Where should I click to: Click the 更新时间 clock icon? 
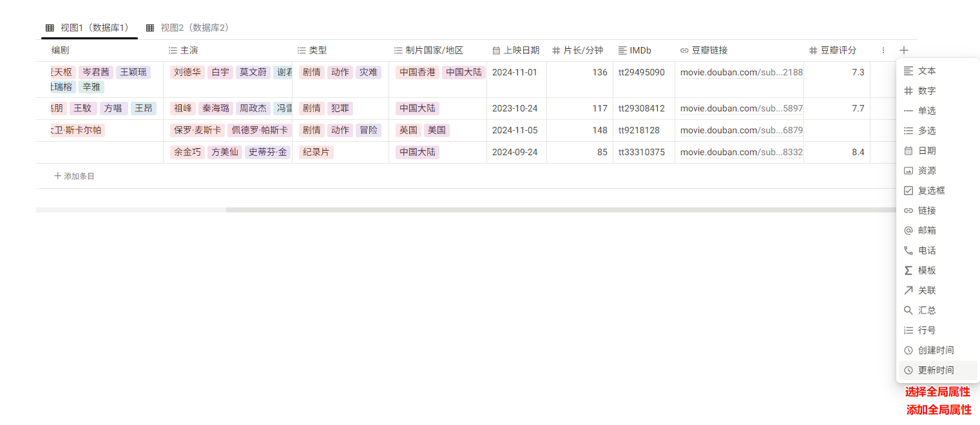(908, 370)
